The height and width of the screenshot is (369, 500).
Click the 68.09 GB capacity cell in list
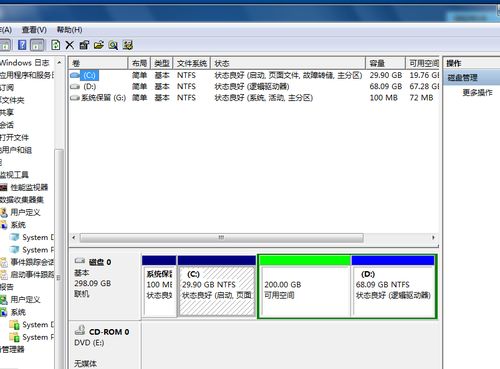(x=386, y=87)
